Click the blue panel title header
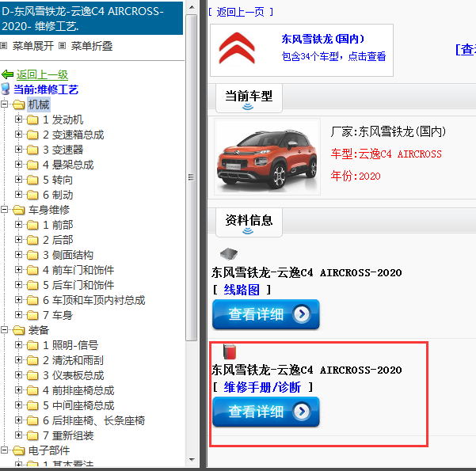This screenshot has width=476, height=471. tap(91, 18)
